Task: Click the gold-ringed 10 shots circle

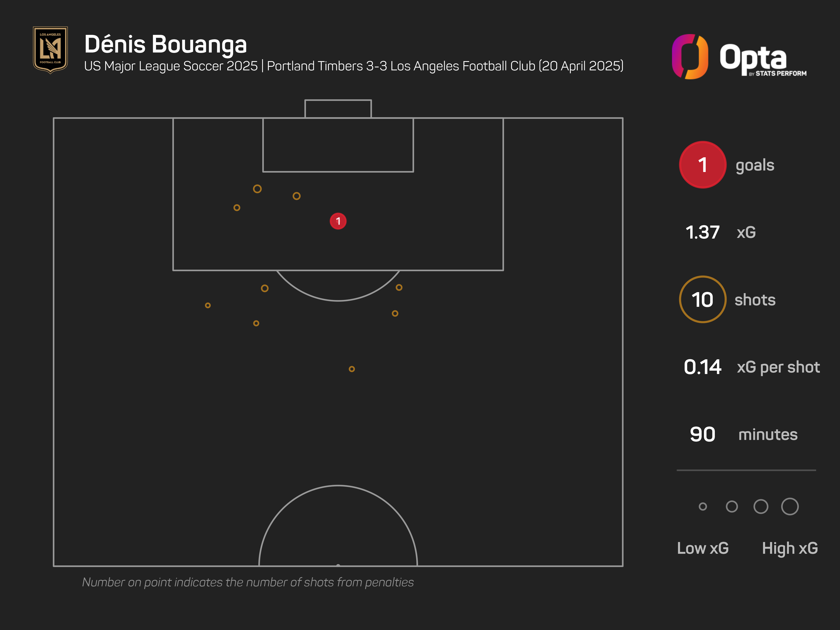Action: point(702,300)
